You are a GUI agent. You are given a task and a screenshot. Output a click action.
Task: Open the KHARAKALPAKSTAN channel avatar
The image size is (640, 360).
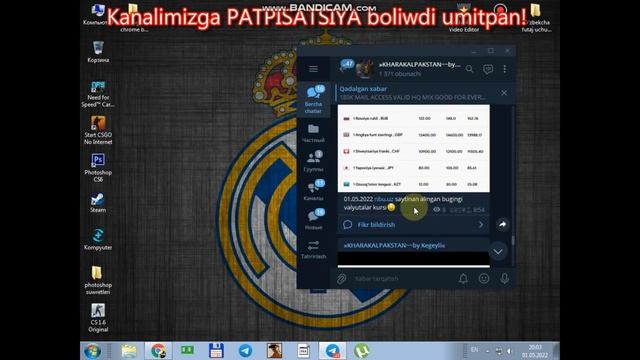364,69
